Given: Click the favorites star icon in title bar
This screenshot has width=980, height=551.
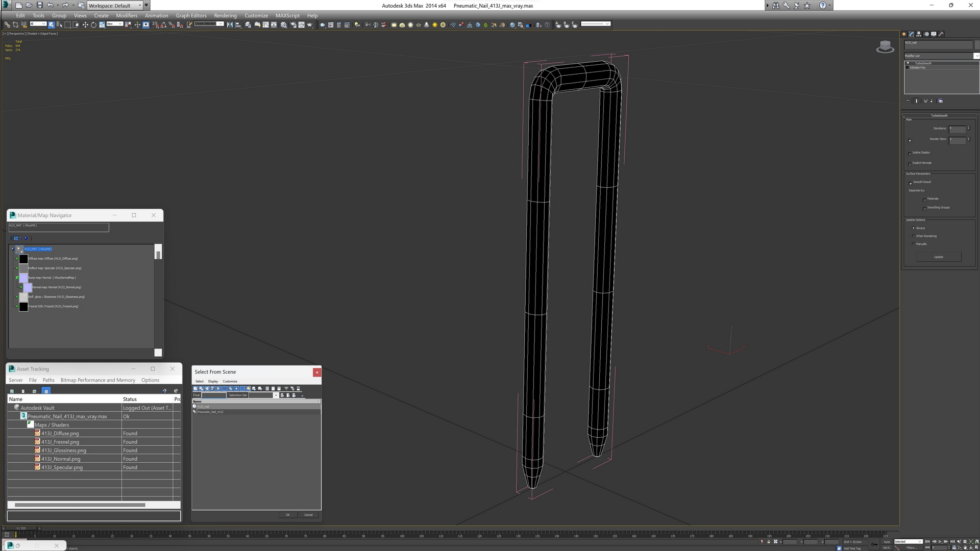Looking at the screenshot, I should [807, 5].
